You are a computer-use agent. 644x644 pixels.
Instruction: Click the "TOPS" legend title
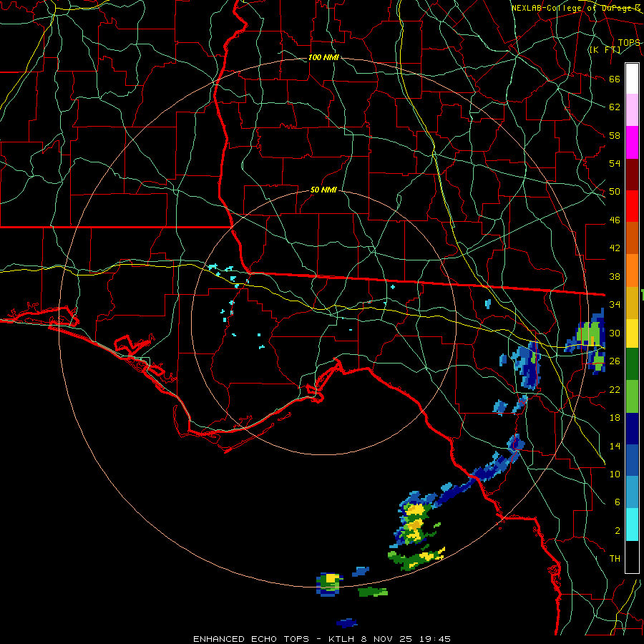tap(629, 43)
